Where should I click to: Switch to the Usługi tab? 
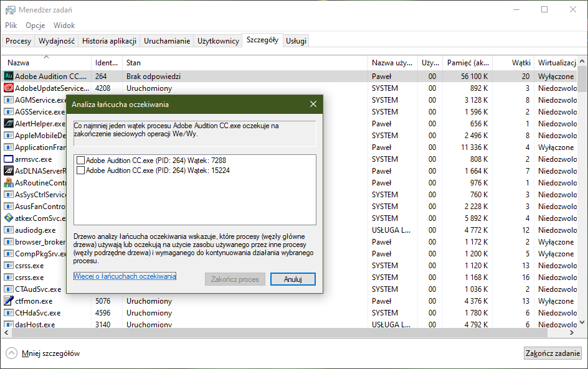coord(296,41)
